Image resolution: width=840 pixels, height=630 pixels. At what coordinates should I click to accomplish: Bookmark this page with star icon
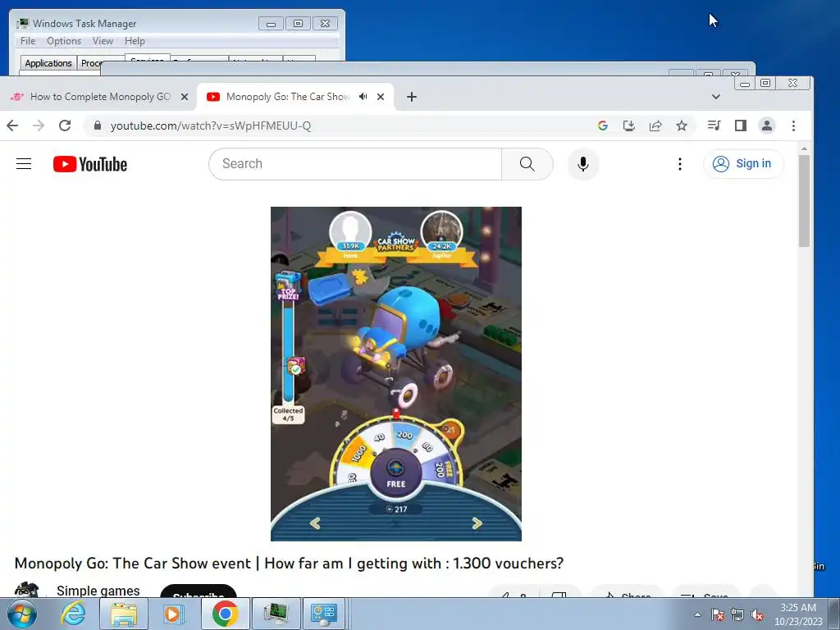(x=682, y=126)
